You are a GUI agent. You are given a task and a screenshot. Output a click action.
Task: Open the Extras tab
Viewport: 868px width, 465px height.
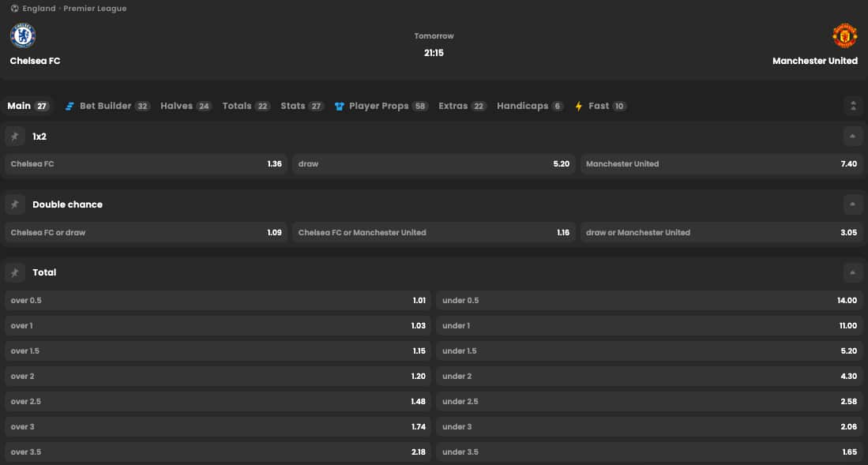pyautogui.click(x=462, y=106)
